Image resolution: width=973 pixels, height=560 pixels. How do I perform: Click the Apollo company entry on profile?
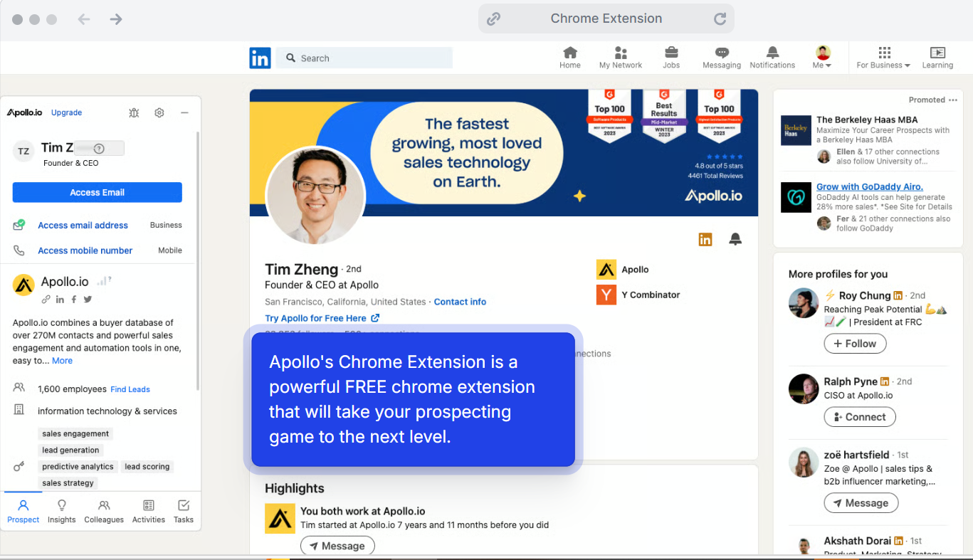click(x=623, y=270)
